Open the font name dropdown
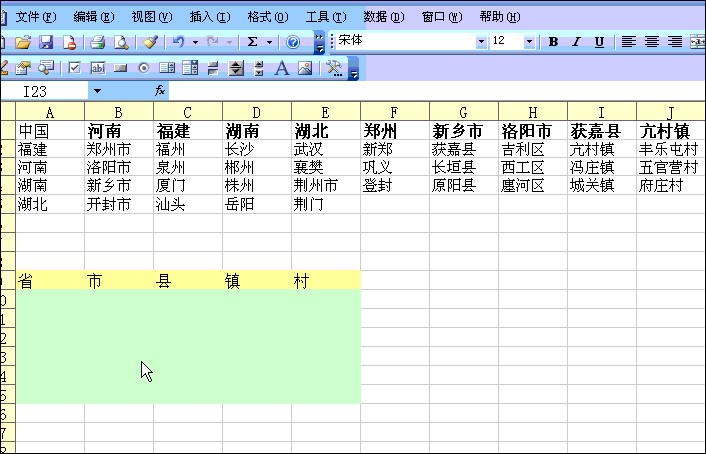The height and width of the screenshot is (454, 706). coord(481,42)
